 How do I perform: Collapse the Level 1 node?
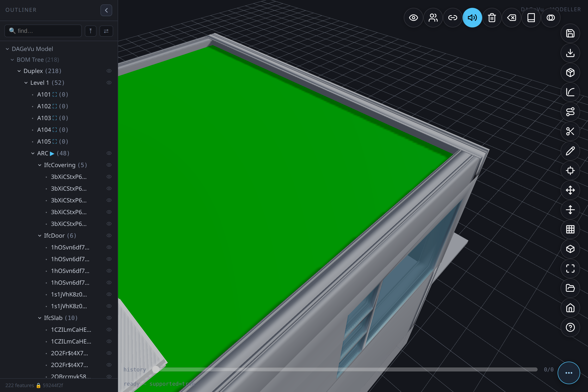click(x=26, y=83)
